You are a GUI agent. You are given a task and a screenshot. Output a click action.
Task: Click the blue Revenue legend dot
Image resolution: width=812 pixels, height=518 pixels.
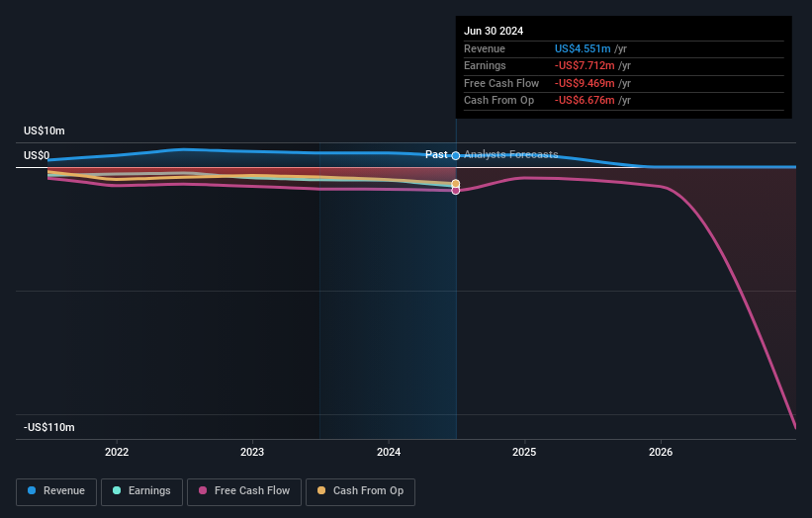click(32, 490)
